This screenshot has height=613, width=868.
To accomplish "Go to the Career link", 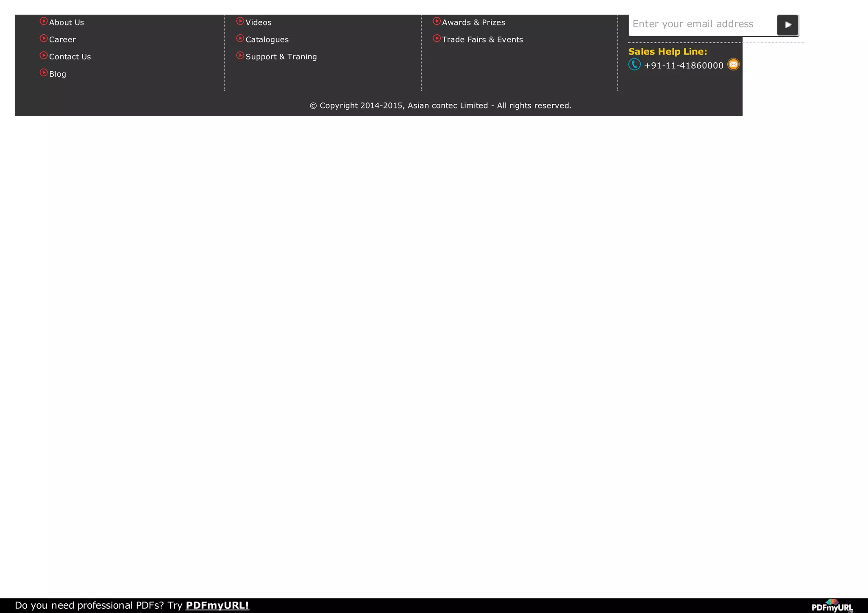I will pyautogui.click(x=62, y=40).
